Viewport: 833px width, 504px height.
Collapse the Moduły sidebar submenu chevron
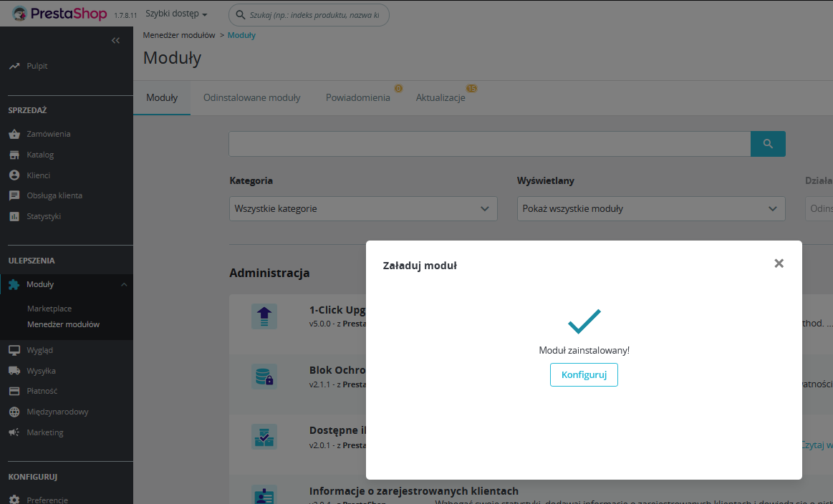pyautogui.click(x=124, y=285)
